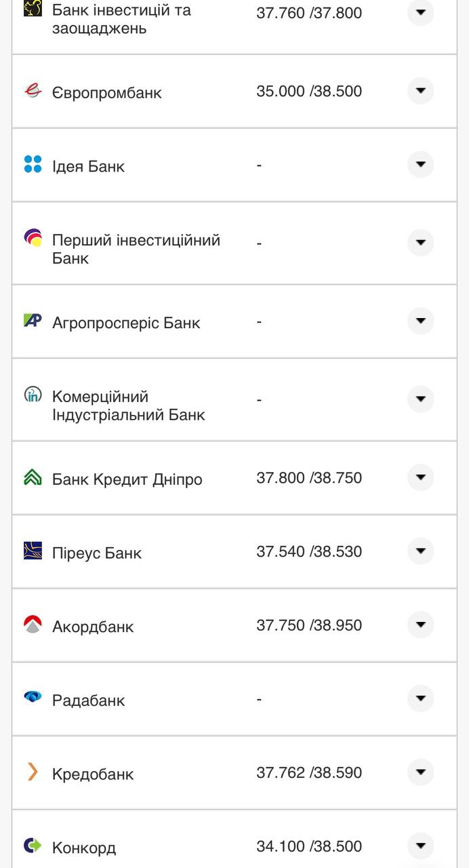Image resolution: width=469 pixels, height=868 pixels.
Task: Select the Банк Кредит Дніпро logo
Action: (32, 477)
